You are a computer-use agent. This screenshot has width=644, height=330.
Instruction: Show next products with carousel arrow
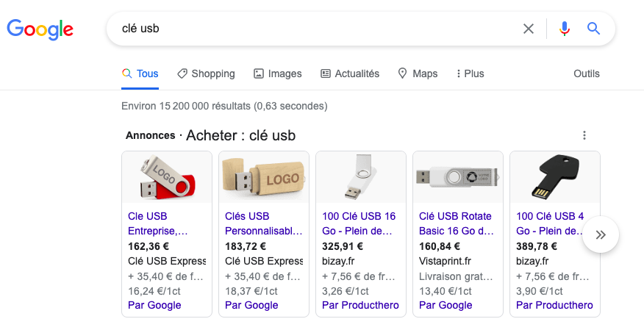coord(601,235)
